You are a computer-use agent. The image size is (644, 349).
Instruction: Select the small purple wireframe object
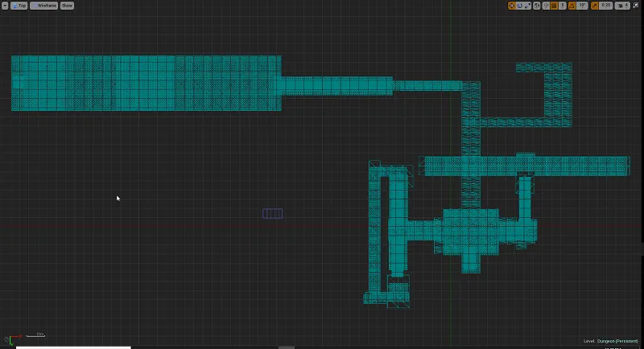coord(272,213)
